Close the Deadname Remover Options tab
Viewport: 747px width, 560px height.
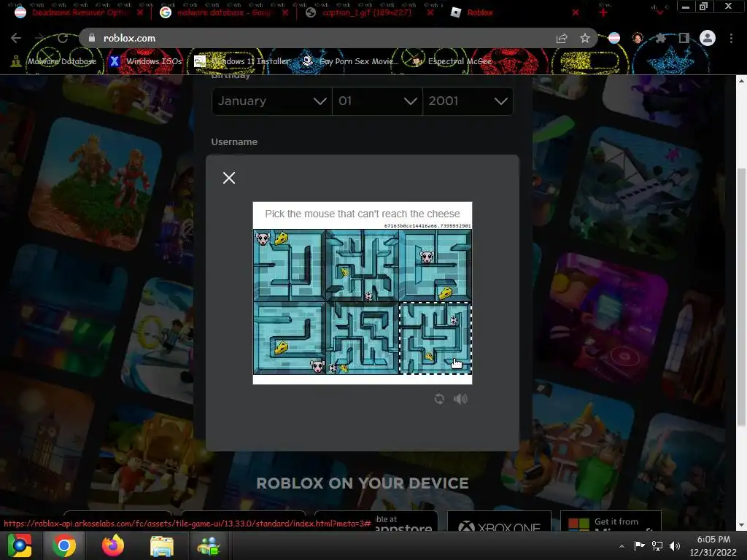pyautogui.click(x=139, y=12)
